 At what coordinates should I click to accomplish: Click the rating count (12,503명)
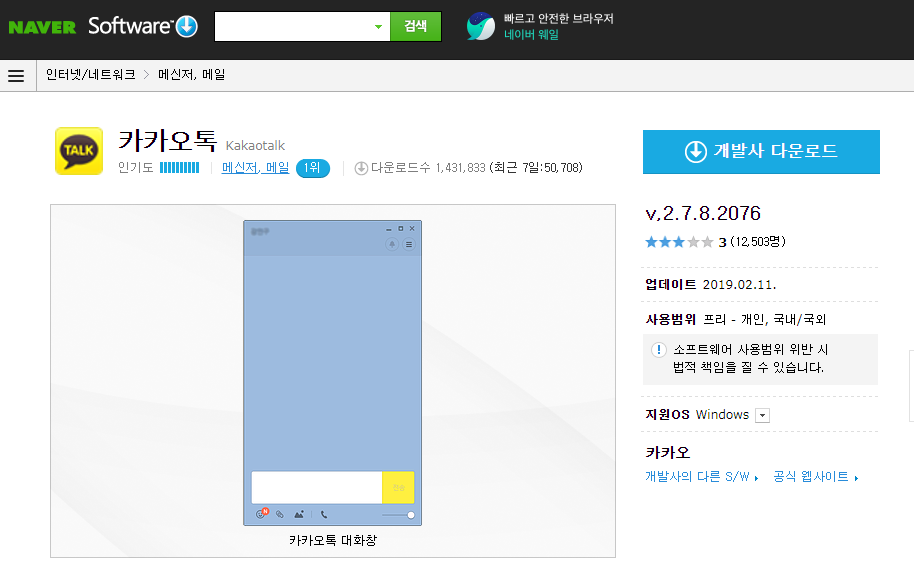pyautogui.click(x=758, y=242)
